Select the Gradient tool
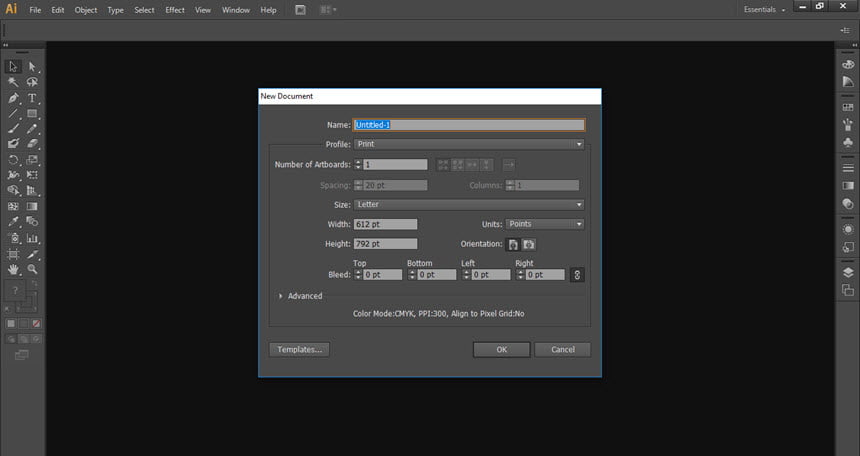 pos(32,207)
